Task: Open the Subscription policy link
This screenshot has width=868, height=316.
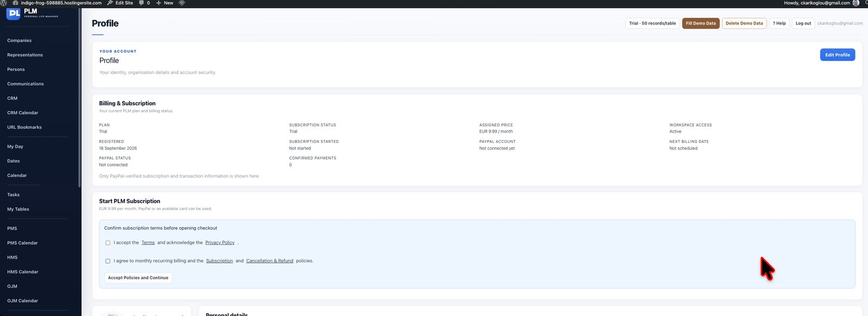Action: [219, 261]
